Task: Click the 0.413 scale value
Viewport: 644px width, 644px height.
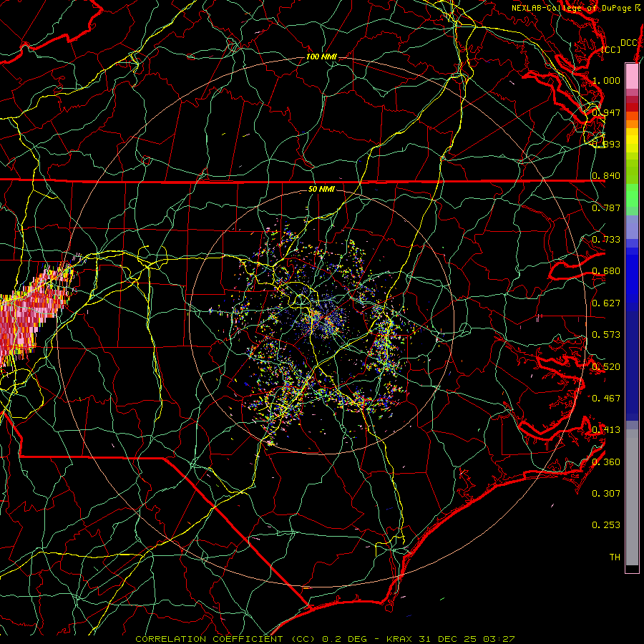Action: click(606, 429)
